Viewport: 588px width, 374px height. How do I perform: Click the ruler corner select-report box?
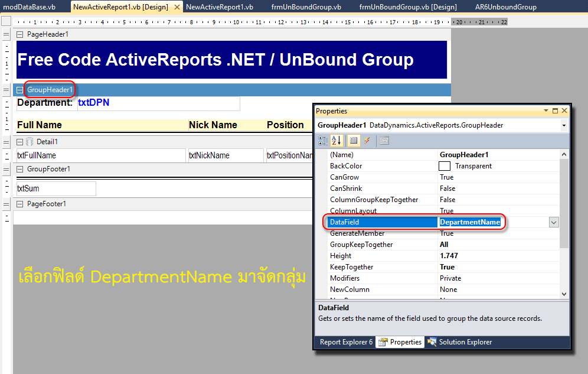click(6, 21)
